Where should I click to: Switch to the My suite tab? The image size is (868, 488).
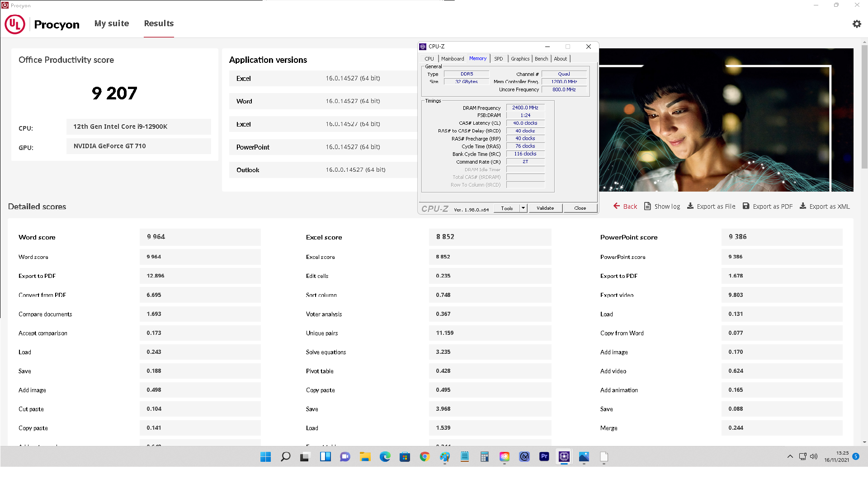click(x=112, y=23)
